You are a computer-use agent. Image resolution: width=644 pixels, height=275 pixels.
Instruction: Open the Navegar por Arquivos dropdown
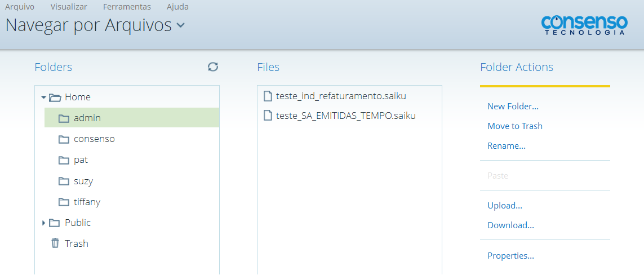coord(180,25)
